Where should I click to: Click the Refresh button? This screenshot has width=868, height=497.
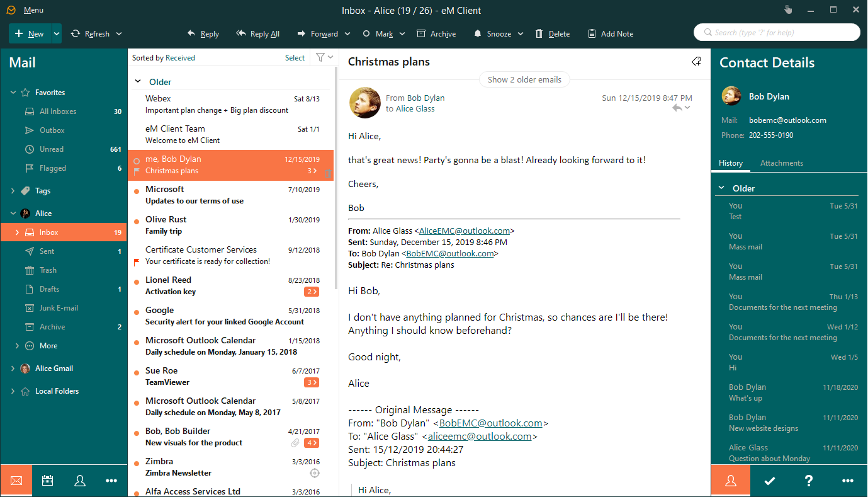point(91,34)
